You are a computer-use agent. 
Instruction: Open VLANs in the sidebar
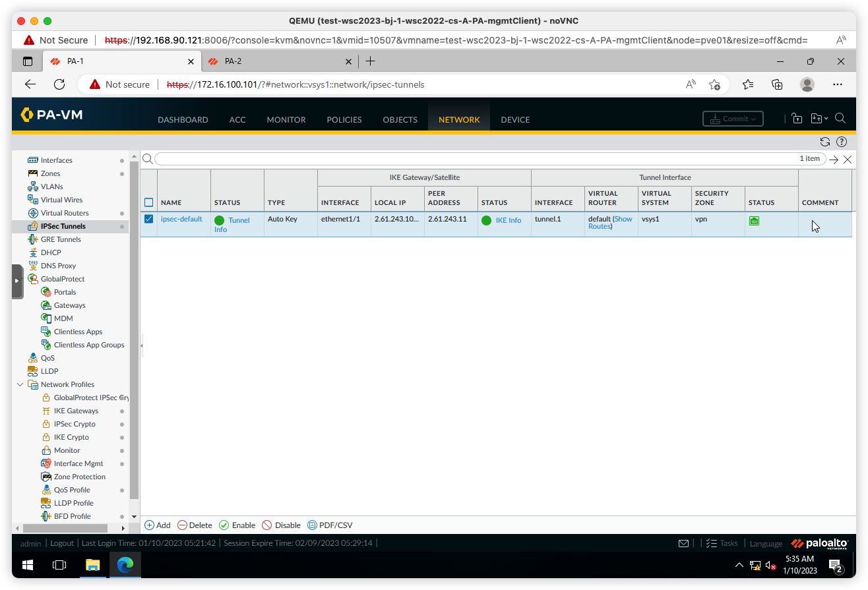51,187
